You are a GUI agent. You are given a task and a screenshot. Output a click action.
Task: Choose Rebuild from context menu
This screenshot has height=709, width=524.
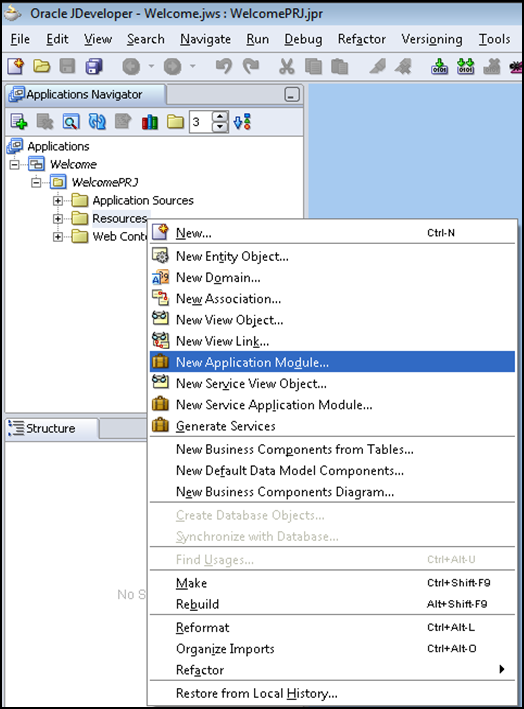pyautogui.click(x=332, y=604)
